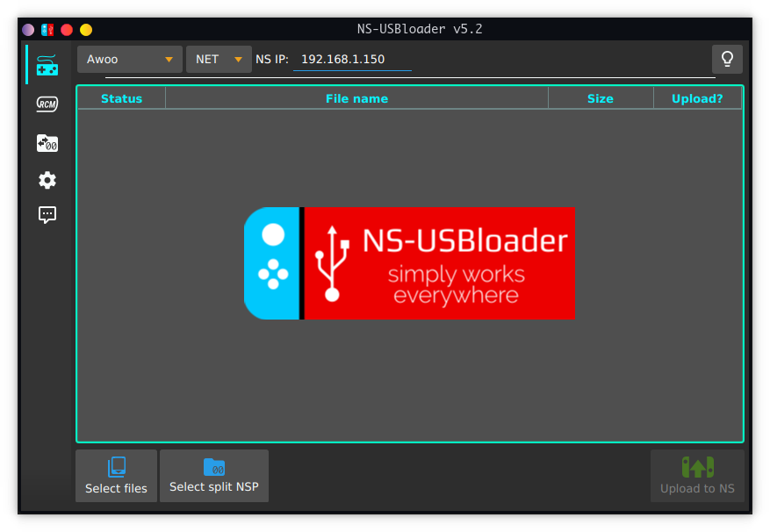Select the gamepad games mode icon

(47, 64)
